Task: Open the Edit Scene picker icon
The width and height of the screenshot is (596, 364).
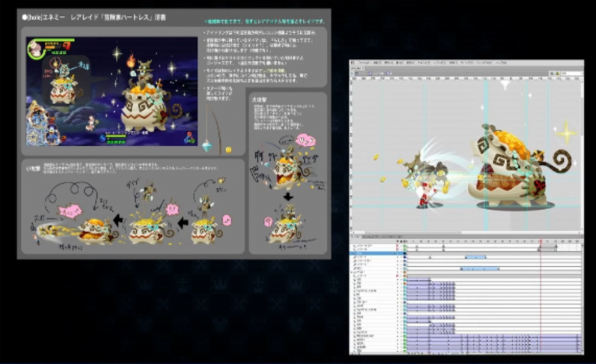Action: click(552, 73)
